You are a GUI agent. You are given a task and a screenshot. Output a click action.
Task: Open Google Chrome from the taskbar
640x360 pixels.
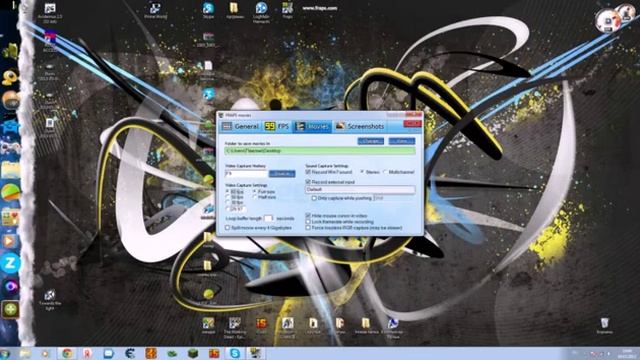[67, 353]
